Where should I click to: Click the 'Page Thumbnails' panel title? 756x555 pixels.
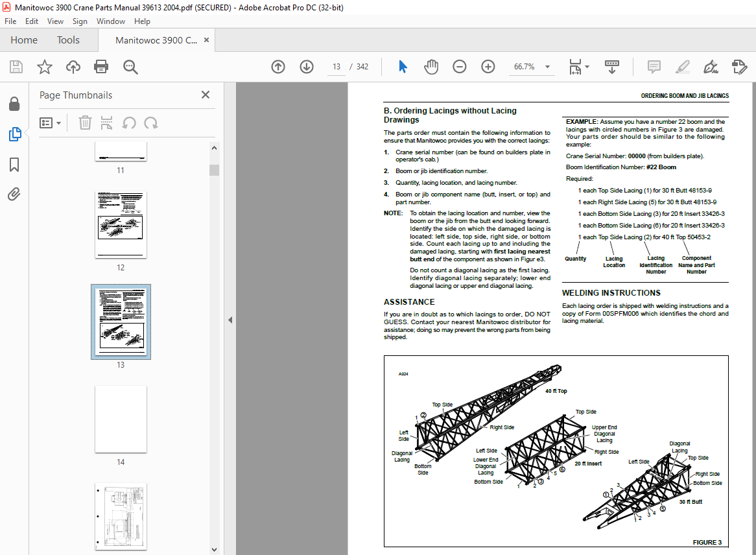76,95
